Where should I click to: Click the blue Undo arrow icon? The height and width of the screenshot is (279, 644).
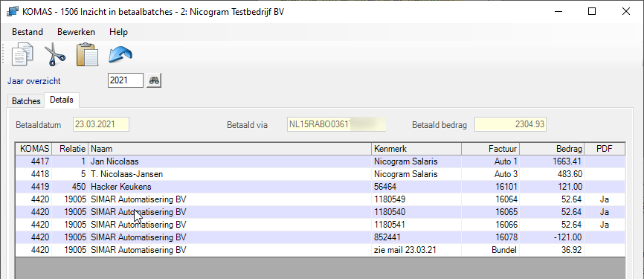point(120,54)
